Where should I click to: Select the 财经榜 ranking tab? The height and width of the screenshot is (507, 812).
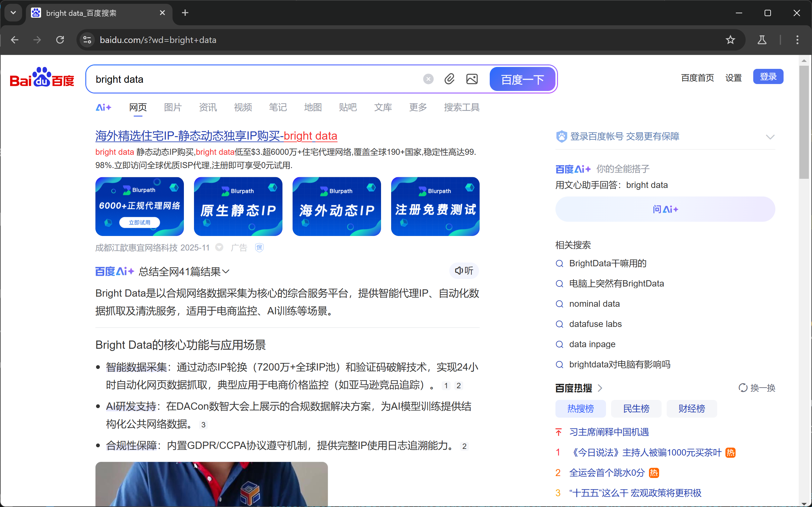[691, 408]
